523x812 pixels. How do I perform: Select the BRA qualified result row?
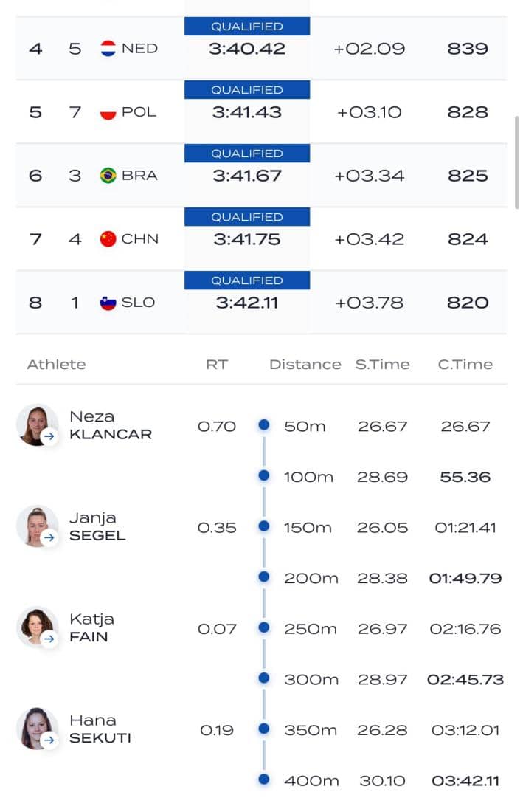point(261,176)
